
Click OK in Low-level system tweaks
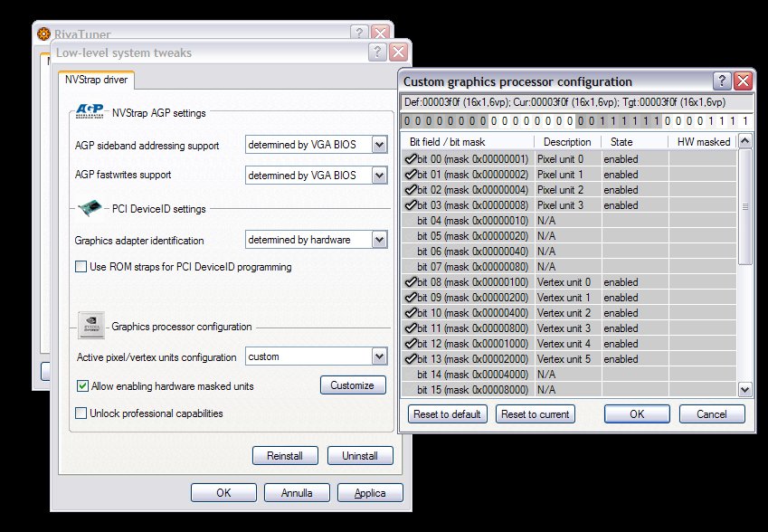coord(223,493)
